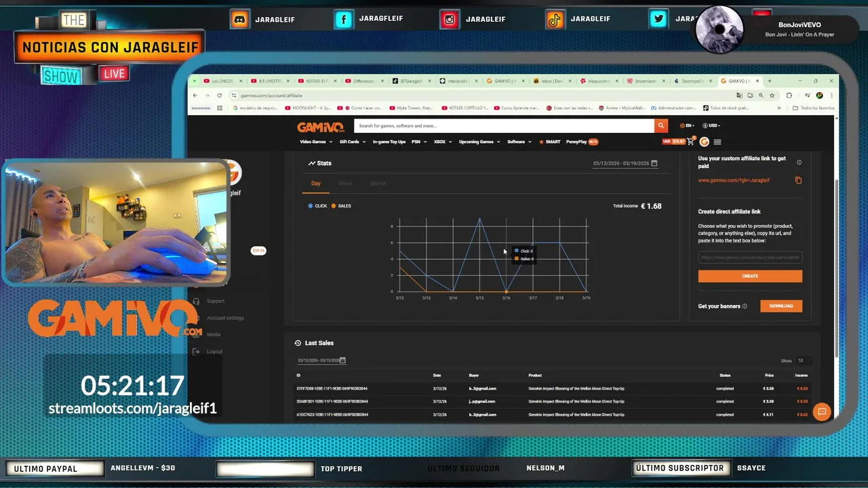Image resolution: width=868 pixels, height=488 pixels.
Task: Click buyer j..p@gmail.com
Action: [x=482, y=401]
